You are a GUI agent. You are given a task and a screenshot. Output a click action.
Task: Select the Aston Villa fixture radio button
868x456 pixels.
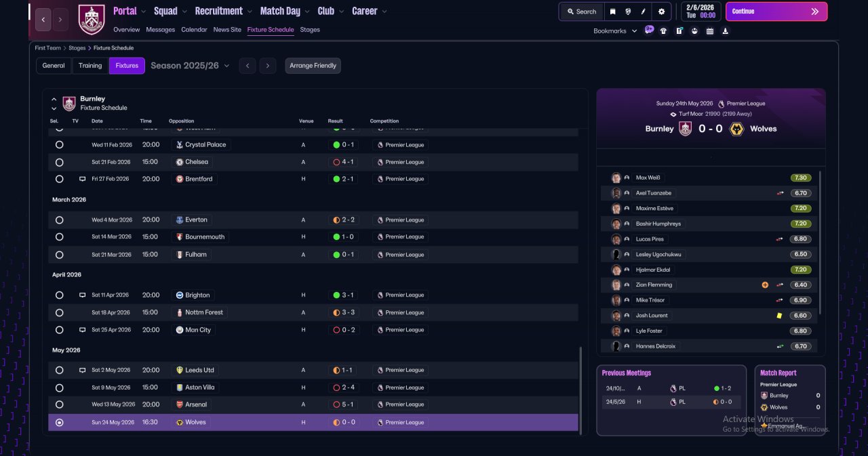click(x=60, y=388)
